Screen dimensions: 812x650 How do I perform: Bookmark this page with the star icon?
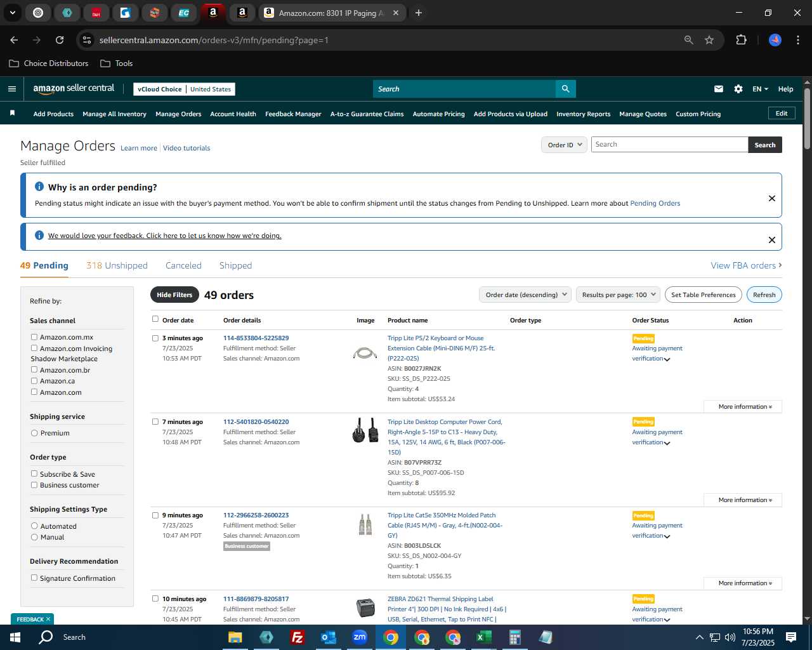[709, 40]
